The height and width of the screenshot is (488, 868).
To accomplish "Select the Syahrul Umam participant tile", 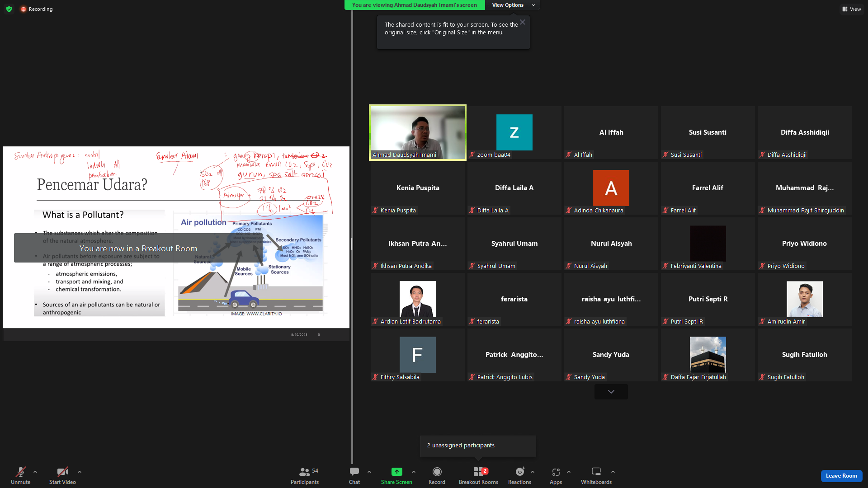I will pyautogui.click(x=514, y=244).
